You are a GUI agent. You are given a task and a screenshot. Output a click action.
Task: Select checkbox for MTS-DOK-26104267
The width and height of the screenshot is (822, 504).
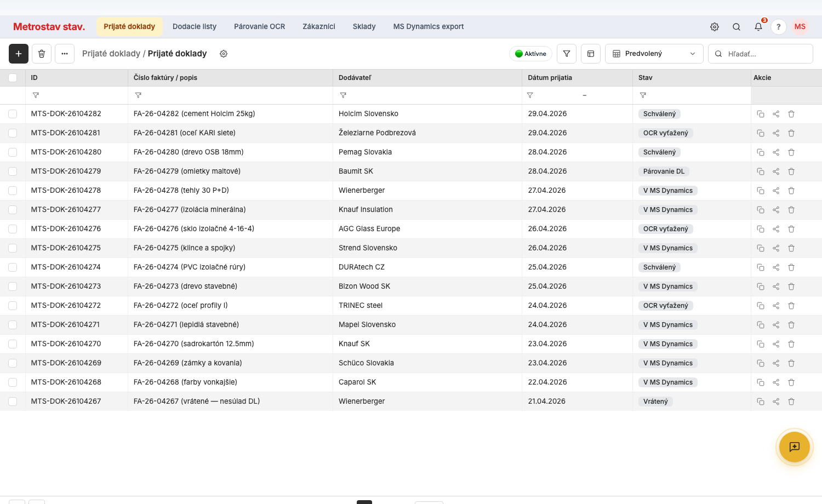(x=13, y=402)
